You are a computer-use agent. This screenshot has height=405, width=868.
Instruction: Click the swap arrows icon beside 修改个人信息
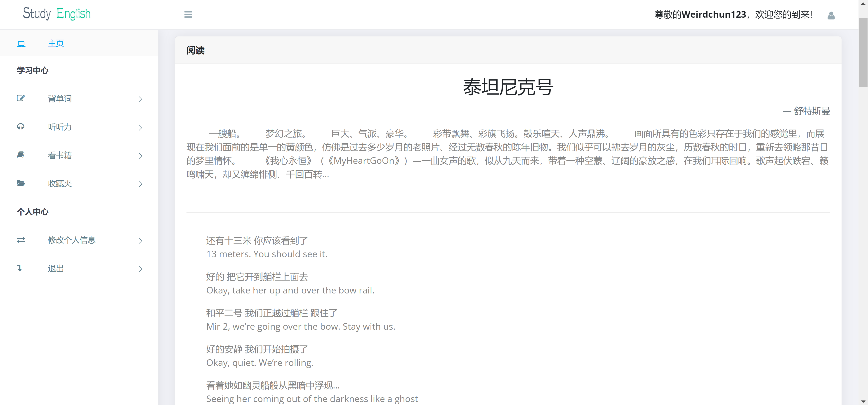[x=21, y=240]
